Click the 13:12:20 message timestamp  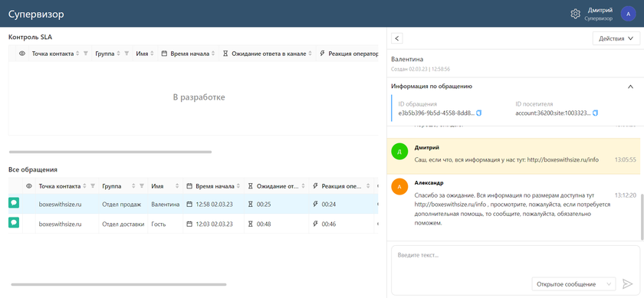[x=625, y=195]
